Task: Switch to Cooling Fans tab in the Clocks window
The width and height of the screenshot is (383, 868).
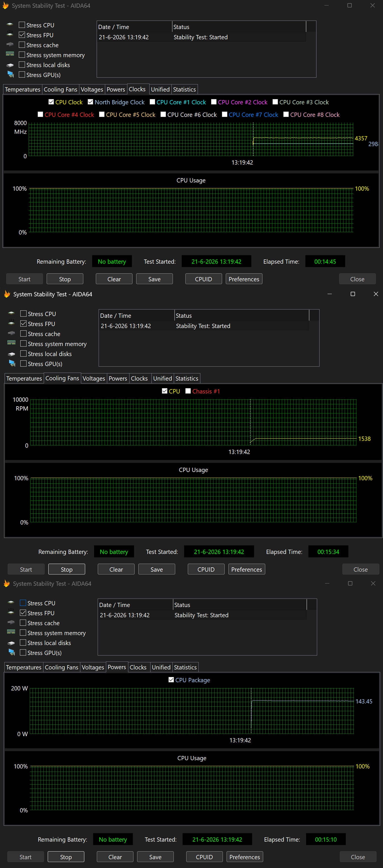Action: click(61, 89)
